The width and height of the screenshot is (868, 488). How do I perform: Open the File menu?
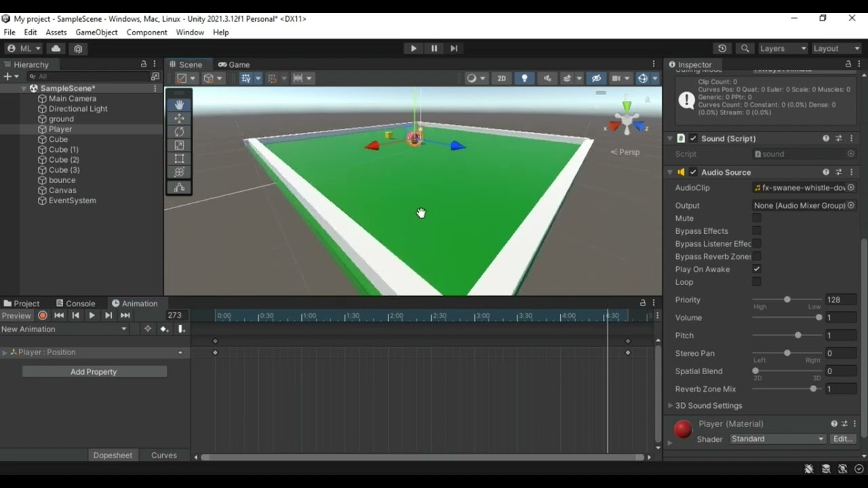(x=9, y=33)
